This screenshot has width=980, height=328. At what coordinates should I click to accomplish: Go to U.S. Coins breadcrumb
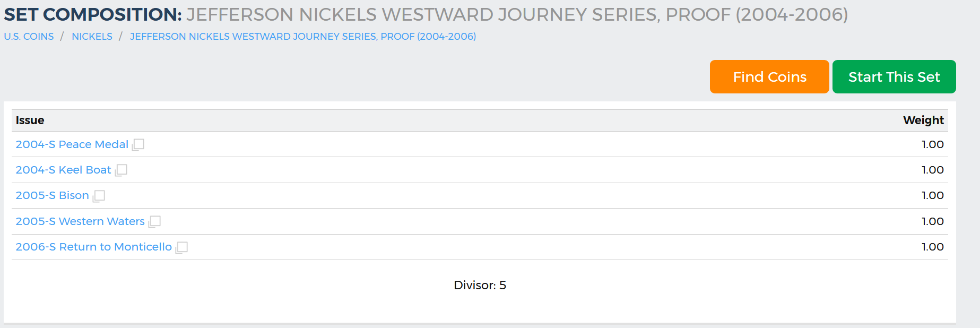pos(29,37)
